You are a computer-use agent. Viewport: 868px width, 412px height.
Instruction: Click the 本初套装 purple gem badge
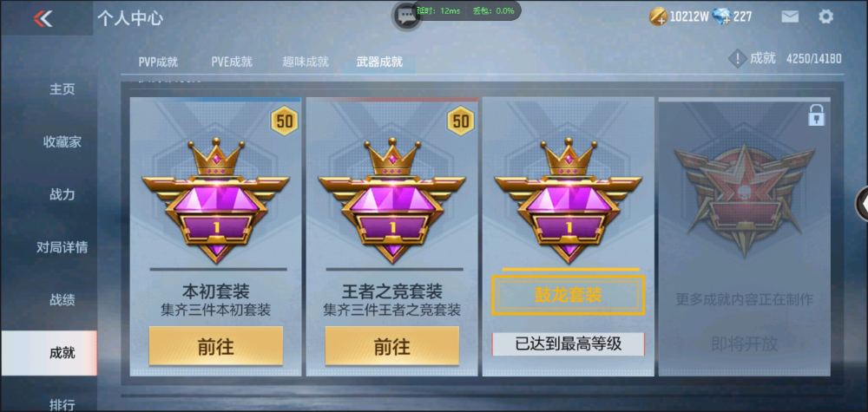[216, 201]
